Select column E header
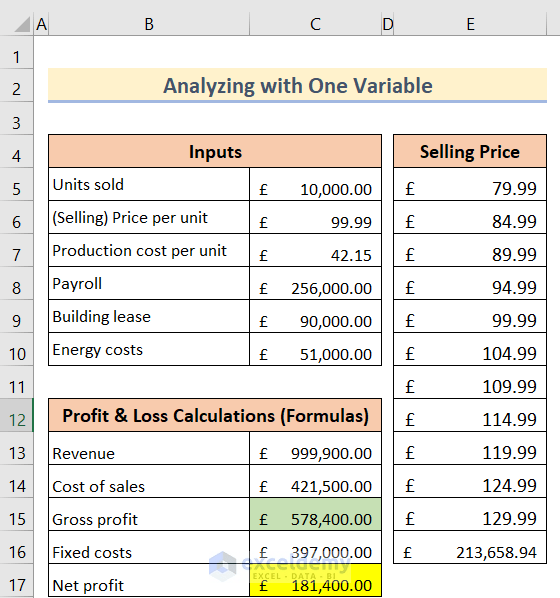The height and width of the screenshot is (598, 560). [x=470, y=24]
